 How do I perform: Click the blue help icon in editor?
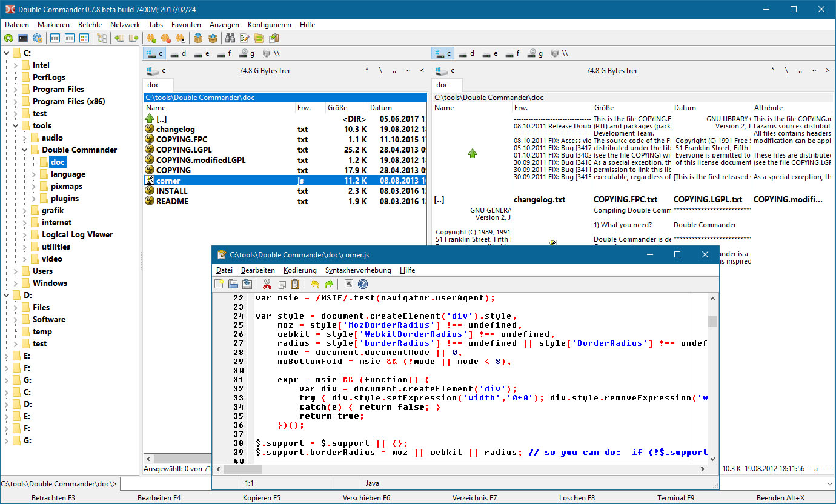(363, 284)
